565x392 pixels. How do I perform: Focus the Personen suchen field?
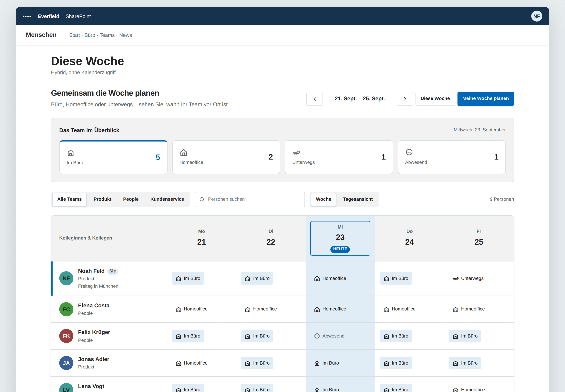pos(250,200)
